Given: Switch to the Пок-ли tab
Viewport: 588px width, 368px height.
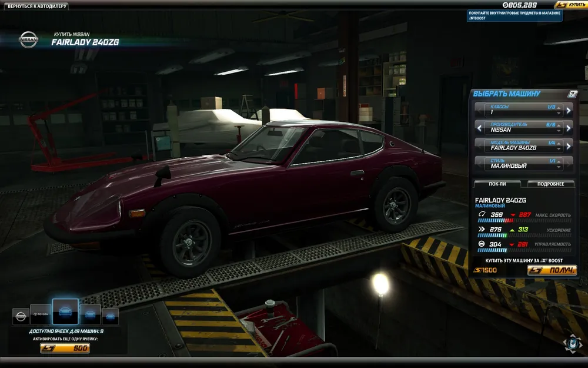Looking at the screenshot, I should [499, 184].
